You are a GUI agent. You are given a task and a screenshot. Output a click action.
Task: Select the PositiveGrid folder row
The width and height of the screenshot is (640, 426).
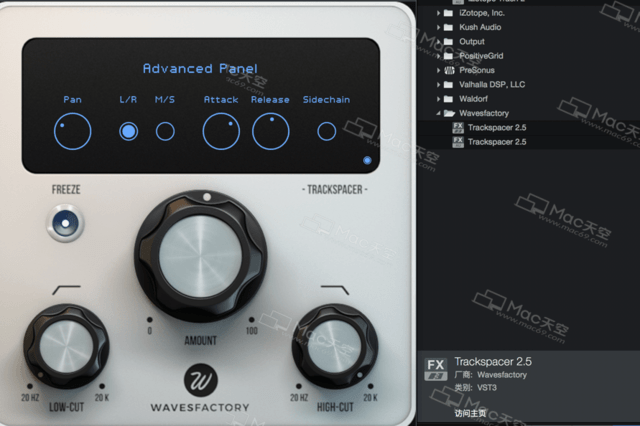[528, 56]
